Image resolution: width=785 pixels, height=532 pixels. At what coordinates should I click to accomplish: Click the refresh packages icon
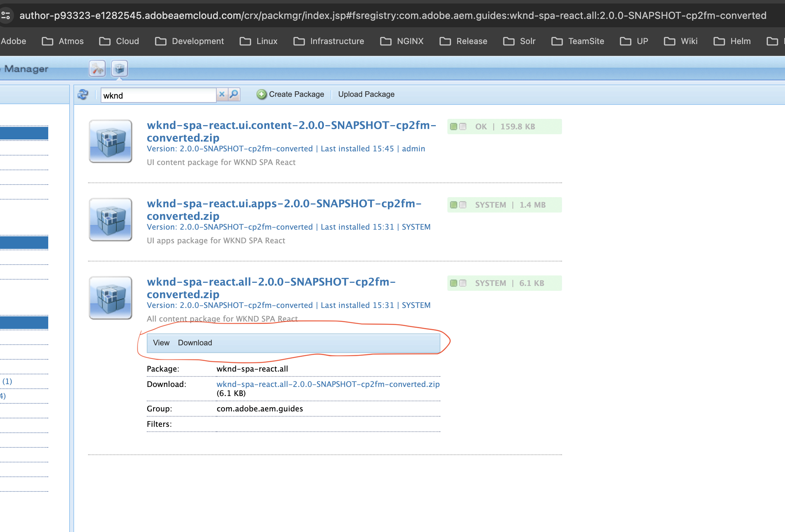click(x=83, y=94)
